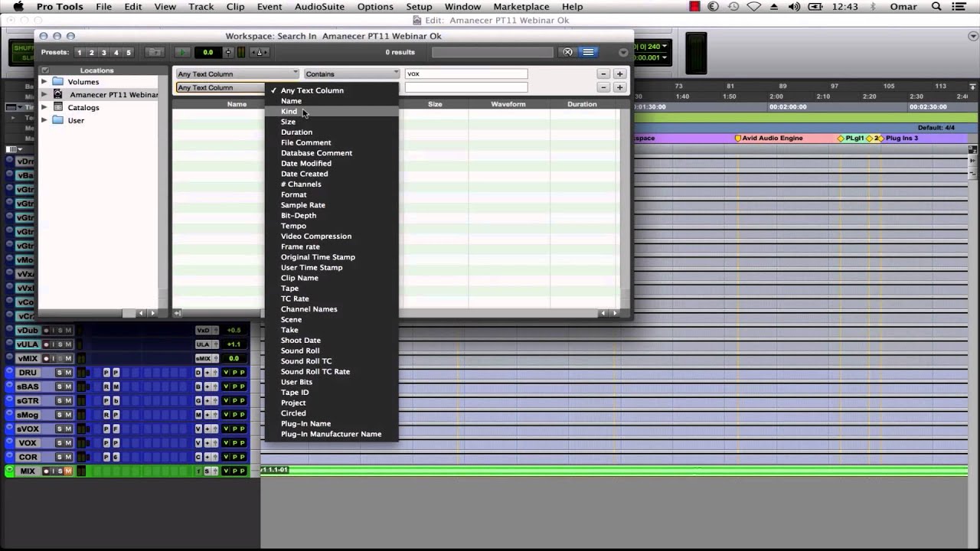Choose Name from the column list
980x551 pixels.
332,101
